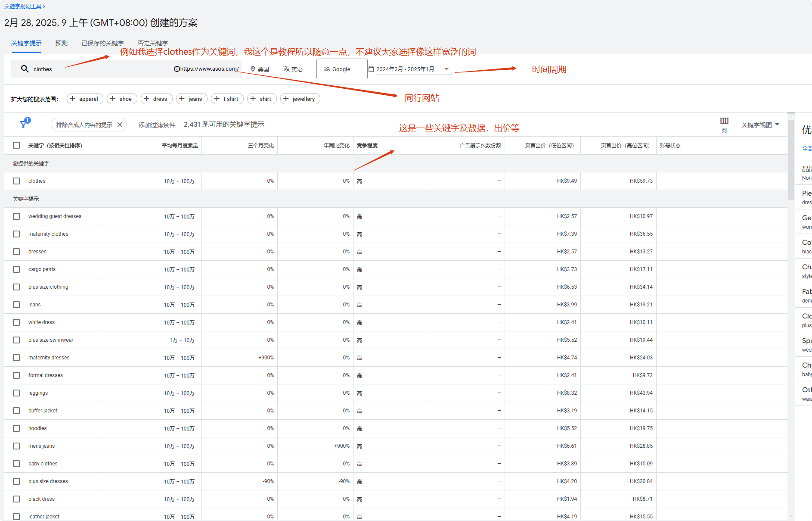Viewport: 812px width, 521px height.
Task: Click the translate language icon for 英语
Action: (x=286, y=69)
